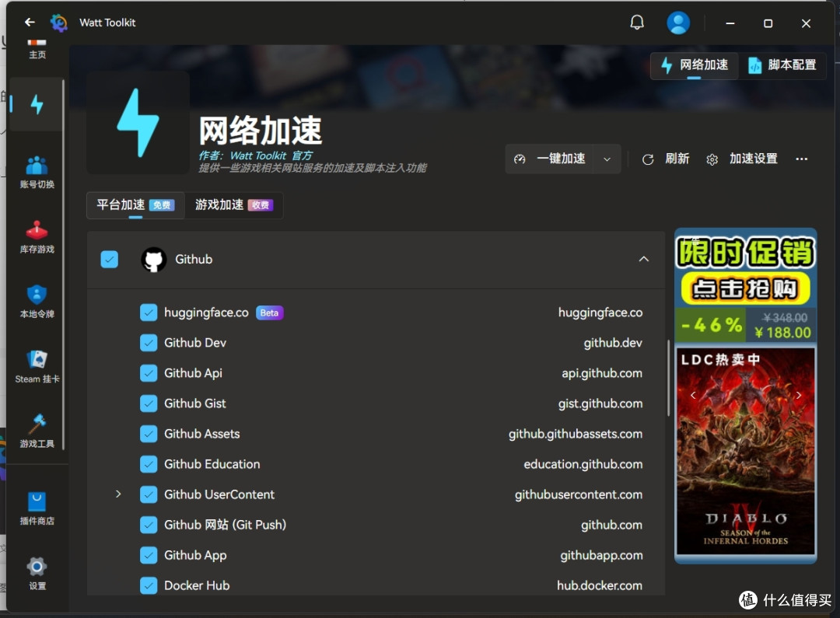
Task: Open the 加速设置 gear settings icon
Action: (712, 159)
